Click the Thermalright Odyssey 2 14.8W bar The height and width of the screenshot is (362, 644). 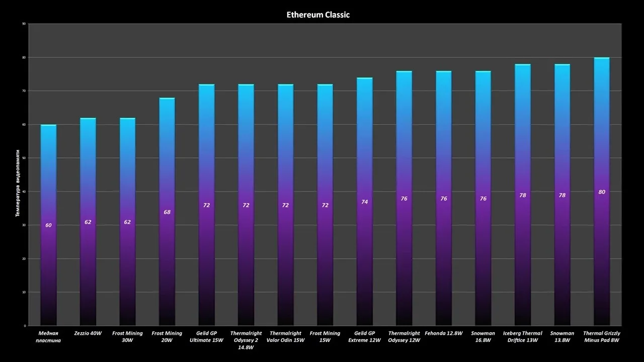pyautogui.click(x=246, y=205)
